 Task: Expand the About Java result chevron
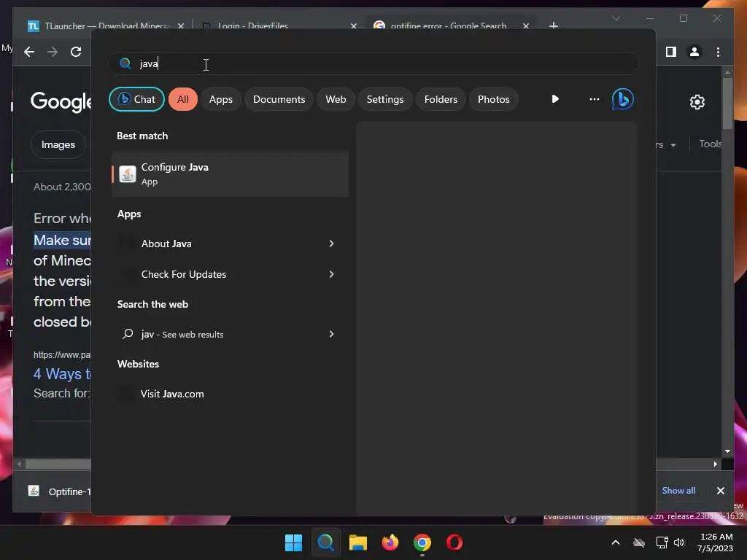331,244
